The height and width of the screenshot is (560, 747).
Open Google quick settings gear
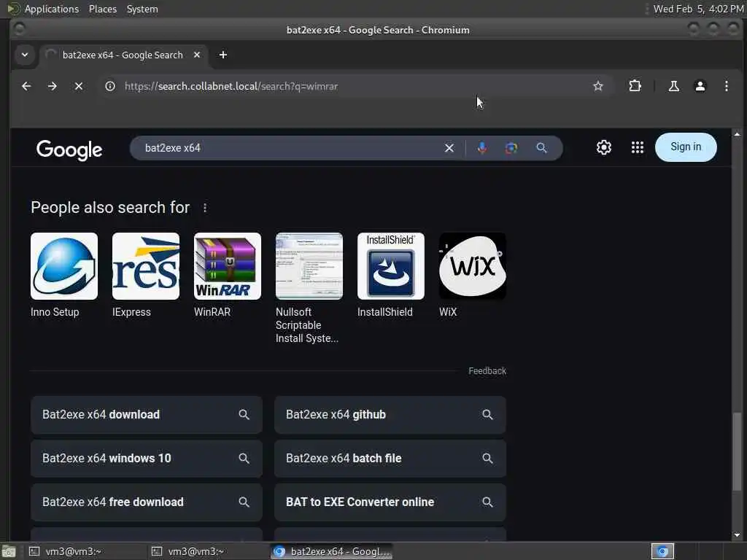click(603, 147)
